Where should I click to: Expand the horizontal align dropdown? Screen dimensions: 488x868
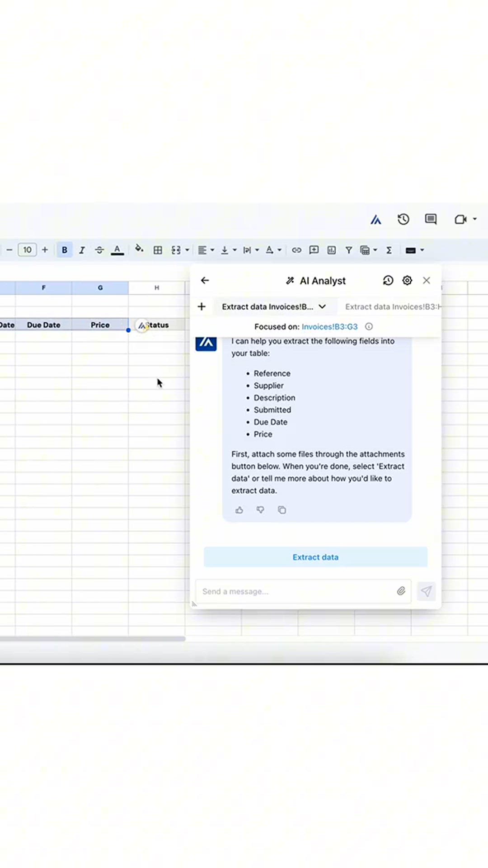(x=212, y=250)
